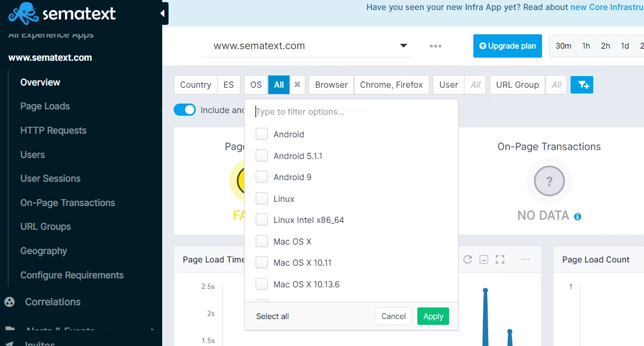
Task: Click the URL Group filter label
Action: [x=518, y=85]
